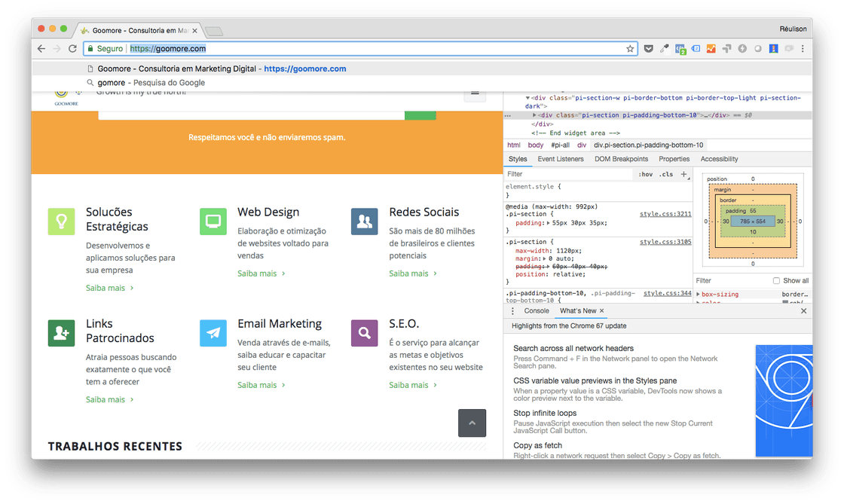This screenshot has width=844, height=504.
Task: Reload the page with the refresh button
Action: coord(73,49)
